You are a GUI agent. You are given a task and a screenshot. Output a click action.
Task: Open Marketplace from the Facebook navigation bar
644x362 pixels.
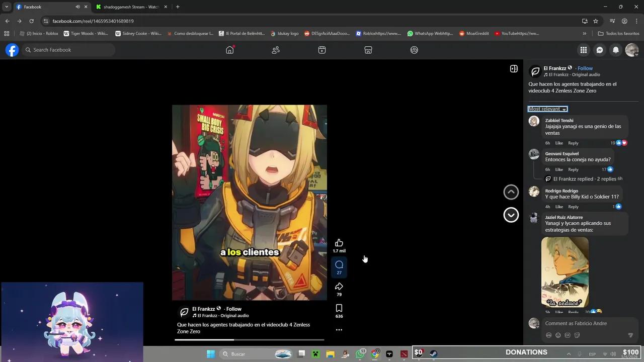[x=368, y=50]
